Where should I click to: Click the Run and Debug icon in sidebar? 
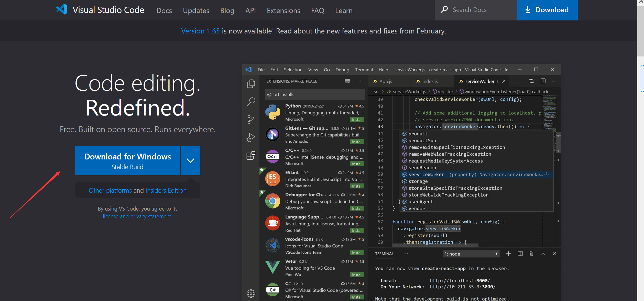click(x=251, y=137)
